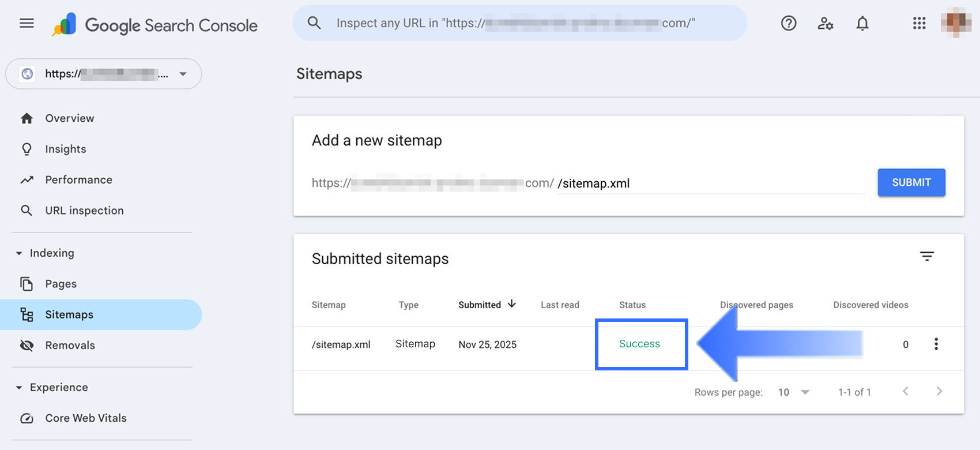
Task: Change rows per page dropdown
Action: coord(794,392)
